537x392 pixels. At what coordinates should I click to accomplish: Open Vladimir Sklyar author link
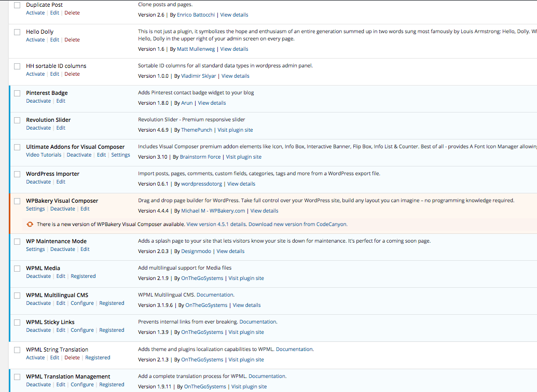coord(199,76)
